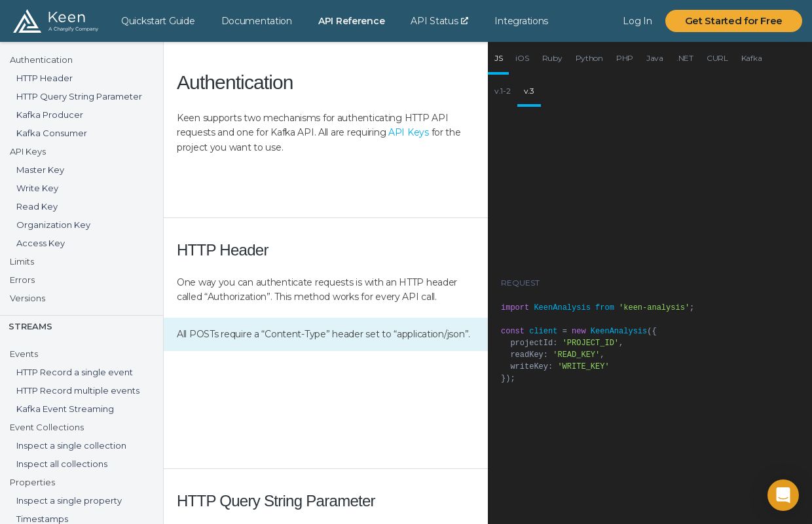Viewport: 812px width, 524px height.
Task: Open Kafka Event Streaming entry
Action: point(65,409)
